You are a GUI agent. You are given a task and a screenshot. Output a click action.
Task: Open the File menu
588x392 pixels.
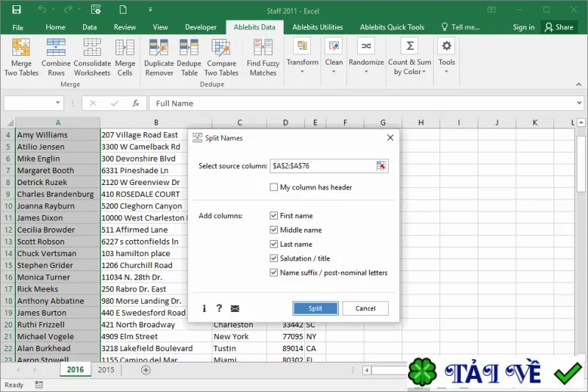tap(18, 27)
